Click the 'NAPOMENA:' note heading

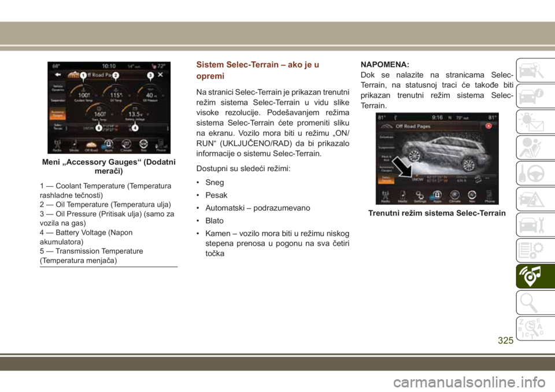click(385, 64)
